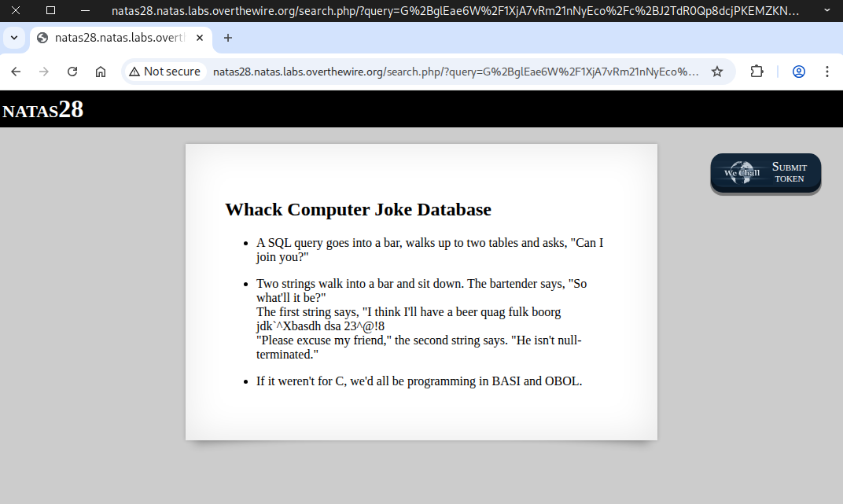Click the browser forward arrow
843x504 pixels.
(x=44, y=72)
